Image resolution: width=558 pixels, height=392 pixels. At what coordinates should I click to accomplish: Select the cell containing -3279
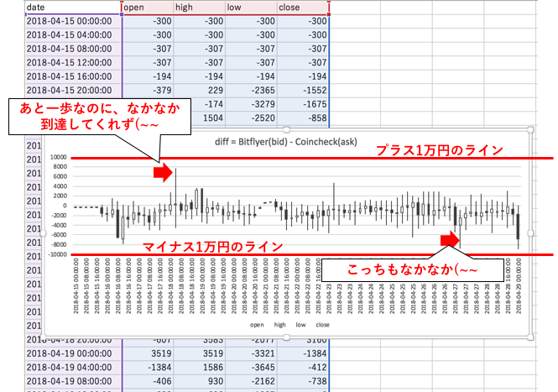coord(251,105)
